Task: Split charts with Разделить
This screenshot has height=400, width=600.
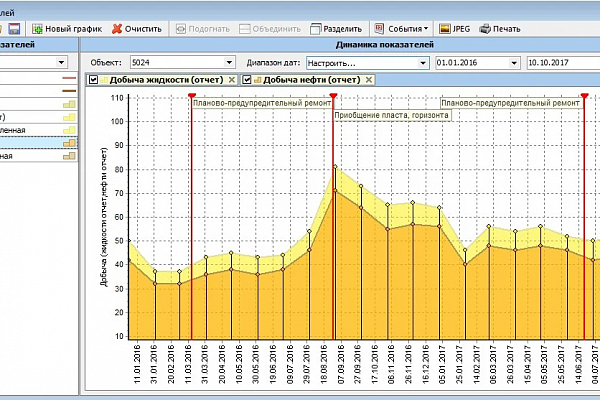Action: point(336,29)
